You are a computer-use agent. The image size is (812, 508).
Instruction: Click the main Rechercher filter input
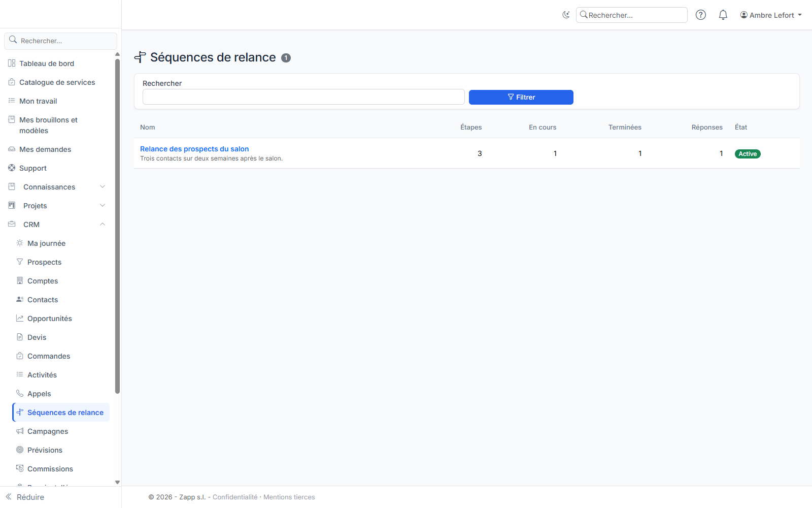[303, 97]
